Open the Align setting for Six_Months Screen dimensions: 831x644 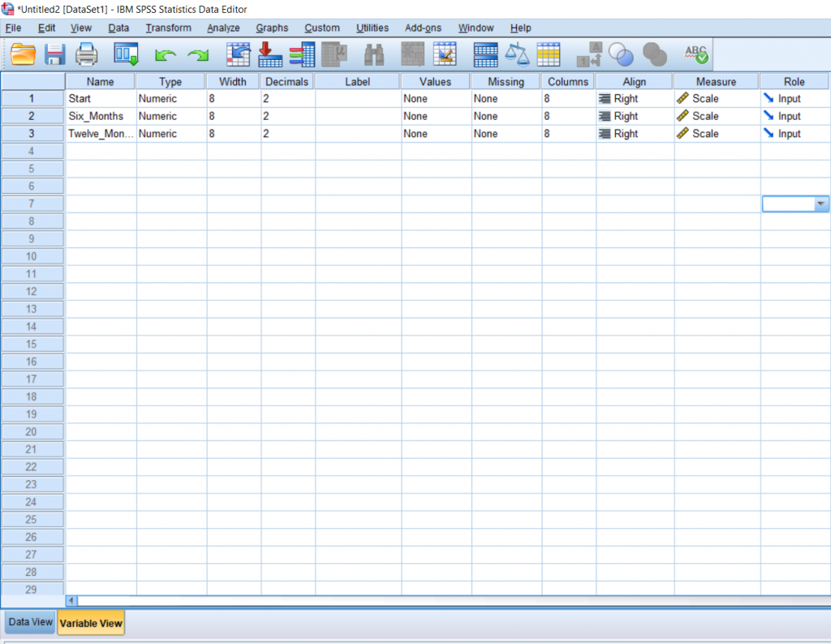point(634,116)
